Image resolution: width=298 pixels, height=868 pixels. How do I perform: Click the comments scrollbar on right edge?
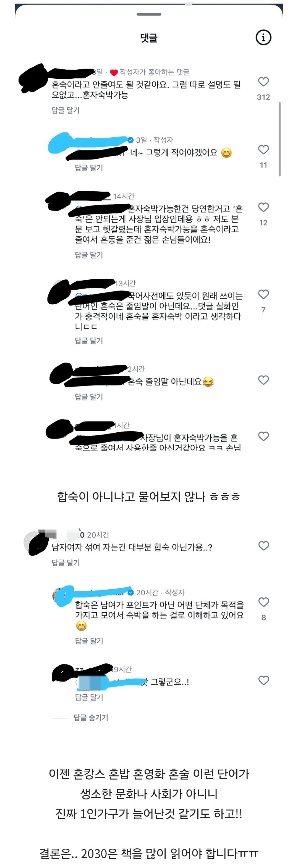(x=279, y=139)
